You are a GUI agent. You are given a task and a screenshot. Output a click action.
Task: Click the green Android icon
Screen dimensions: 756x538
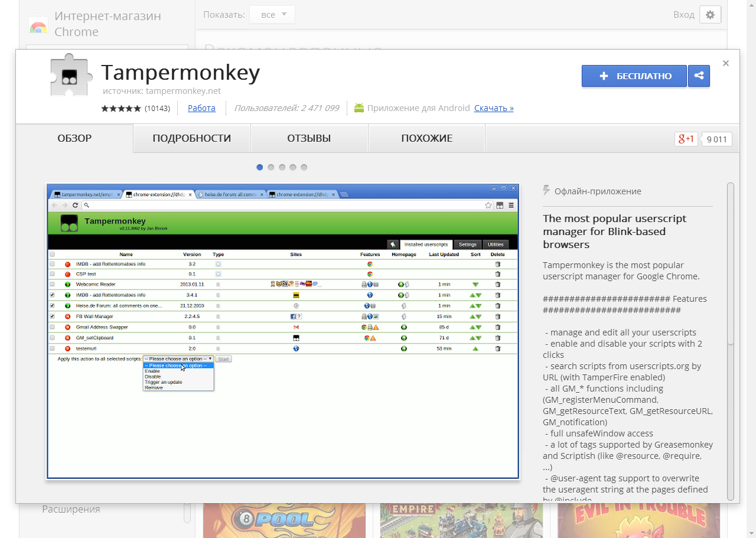coord(359,108)
